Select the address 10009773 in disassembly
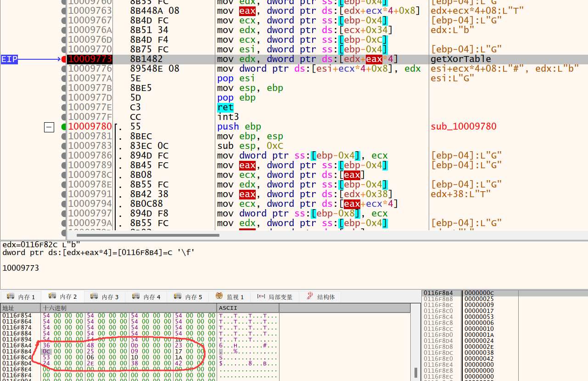588x381 pixels. [x=90, y=59]
